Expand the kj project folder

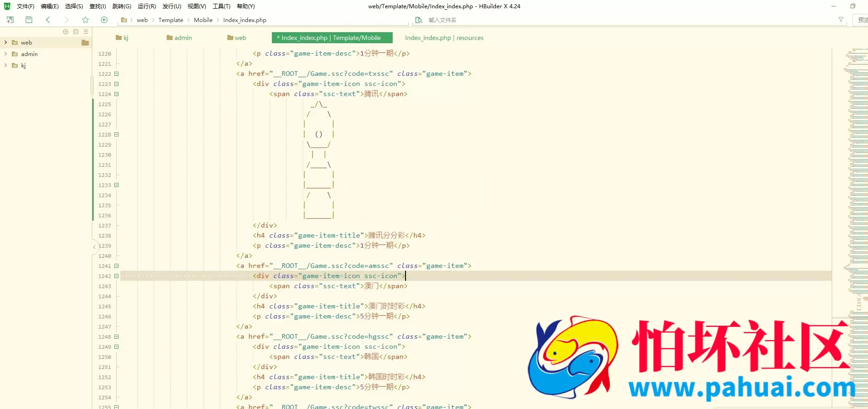click(6, 66)
